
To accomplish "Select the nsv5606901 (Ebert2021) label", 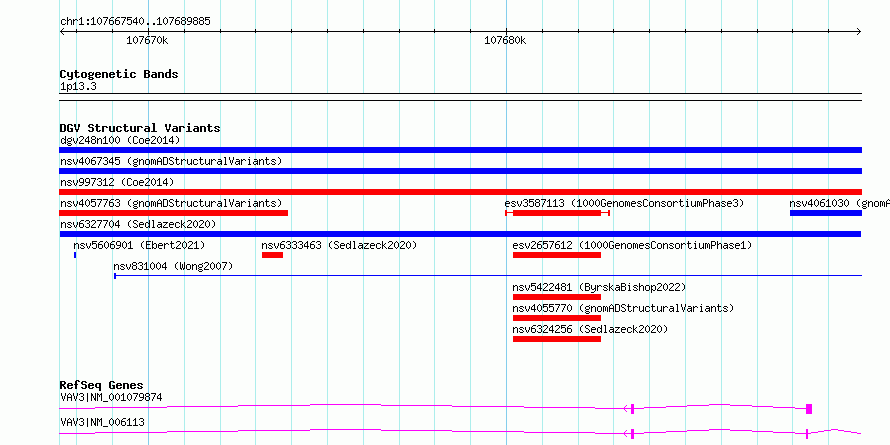I will (139, 245).
